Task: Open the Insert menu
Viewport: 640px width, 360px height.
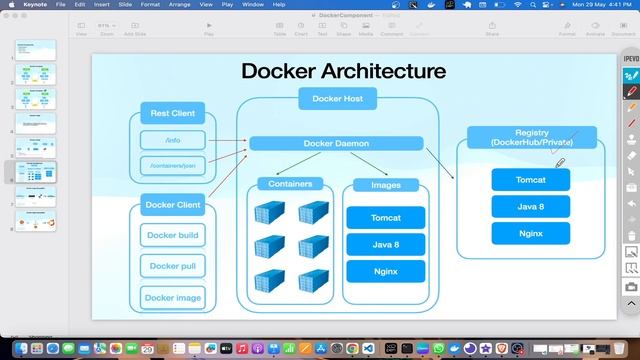Action: [102, 4]
